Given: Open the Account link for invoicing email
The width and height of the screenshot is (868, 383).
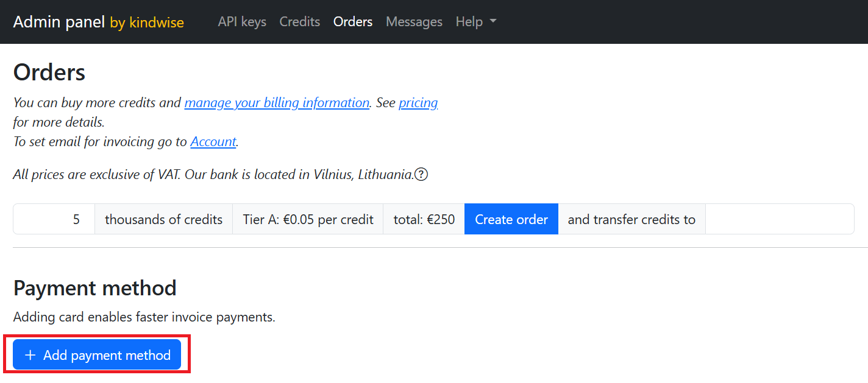Looking at the screenshot, I should tap(213, 142).
